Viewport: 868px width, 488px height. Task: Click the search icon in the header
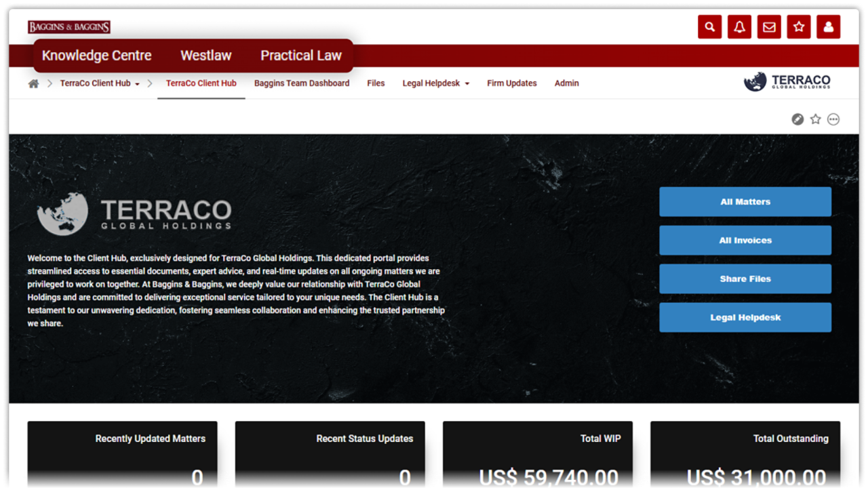click(x=709, y=27)
